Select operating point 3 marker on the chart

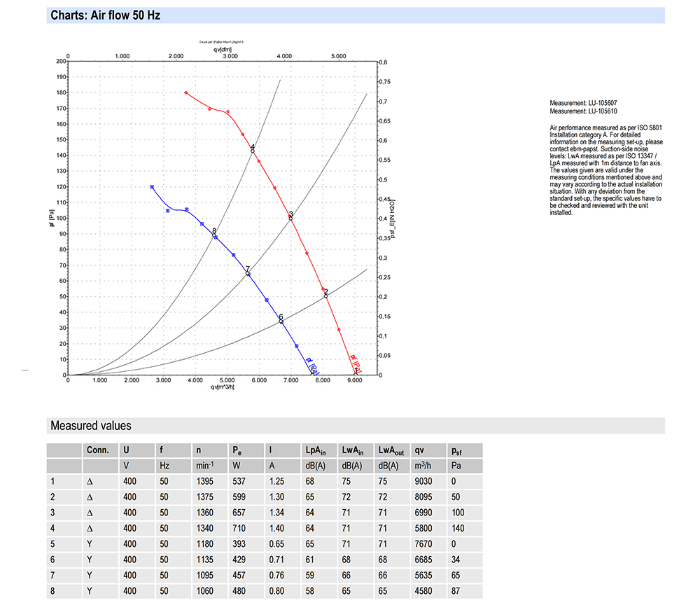[x=290, y=218]
